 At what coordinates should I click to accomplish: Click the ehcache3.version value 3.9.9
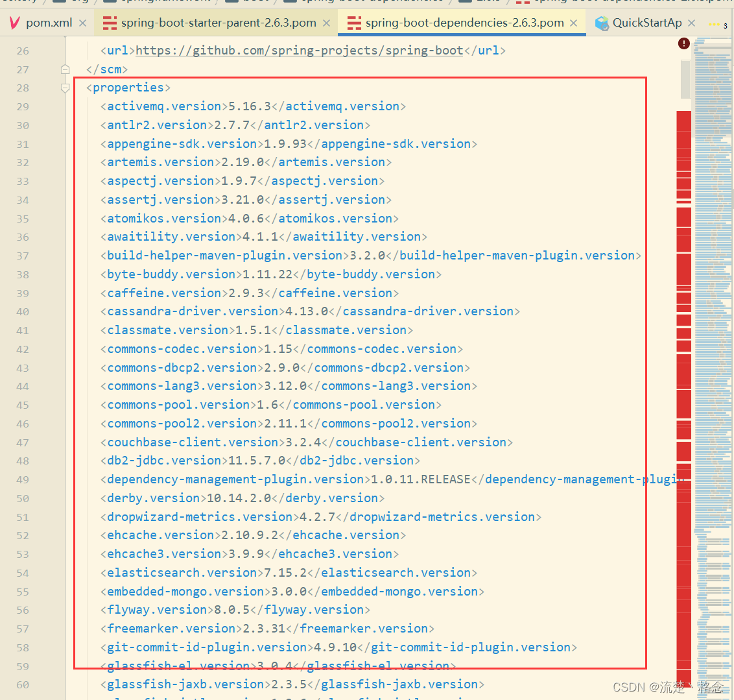[246, 553]
